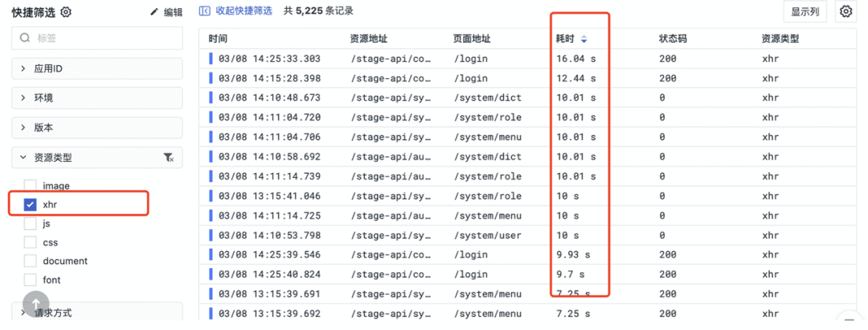The width and height of the screenshot is (868, 330).
Task: Collapse the 资源类型 filter section
Action: [97, 158]
